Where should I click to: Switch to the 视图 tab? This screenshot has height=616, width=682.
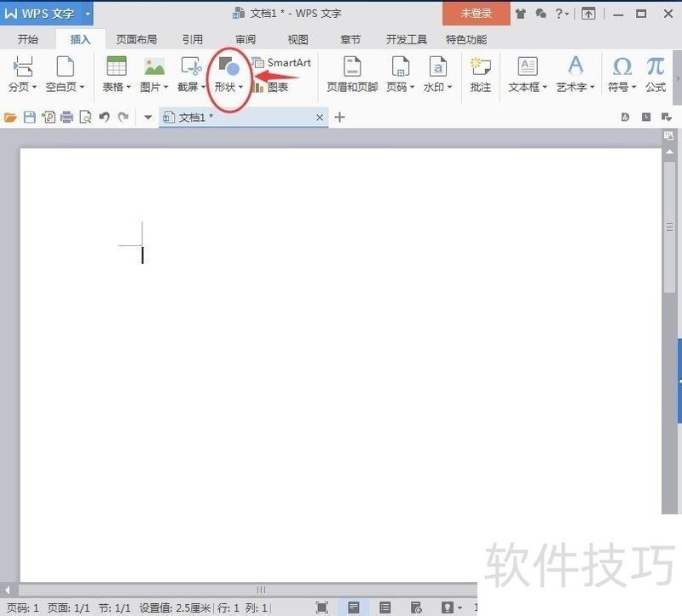tap(298, 39)
